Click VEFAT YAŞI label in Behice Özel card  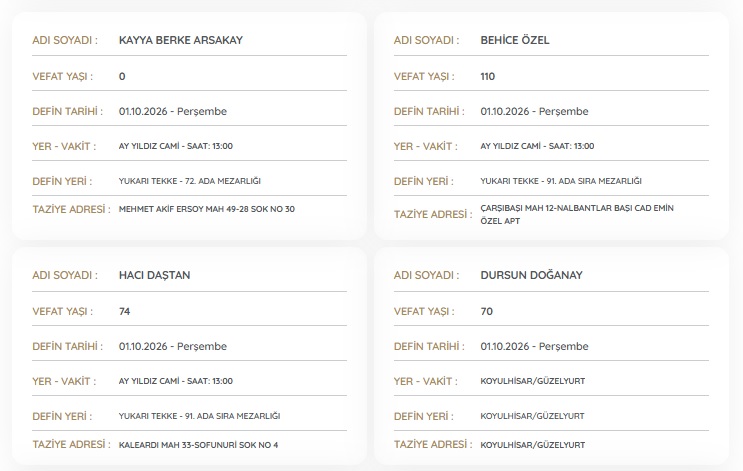[x=424, y=76]
